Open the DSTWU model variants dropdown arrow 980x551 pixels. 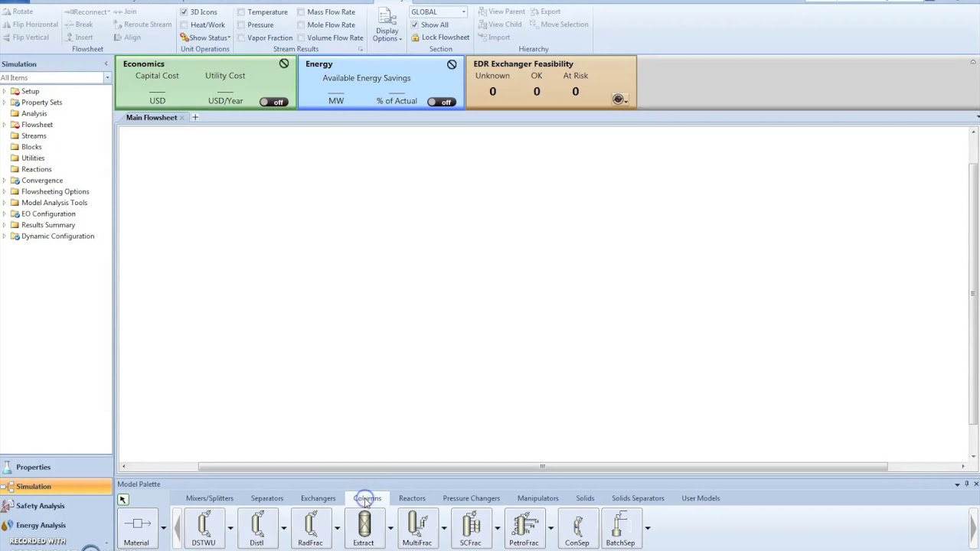point(230,528)
